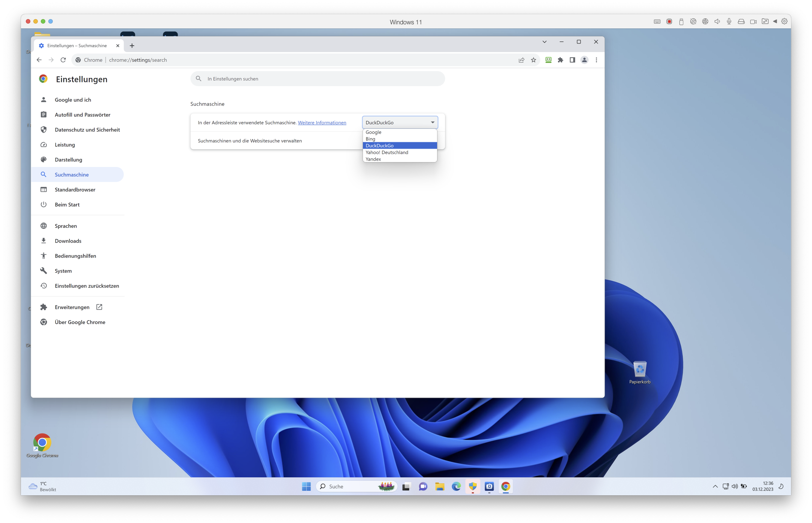Open the Papierkorb desktop icon
Image resolution: width=812 pixels, height=523 pixels.
click(x=640, y=373)
